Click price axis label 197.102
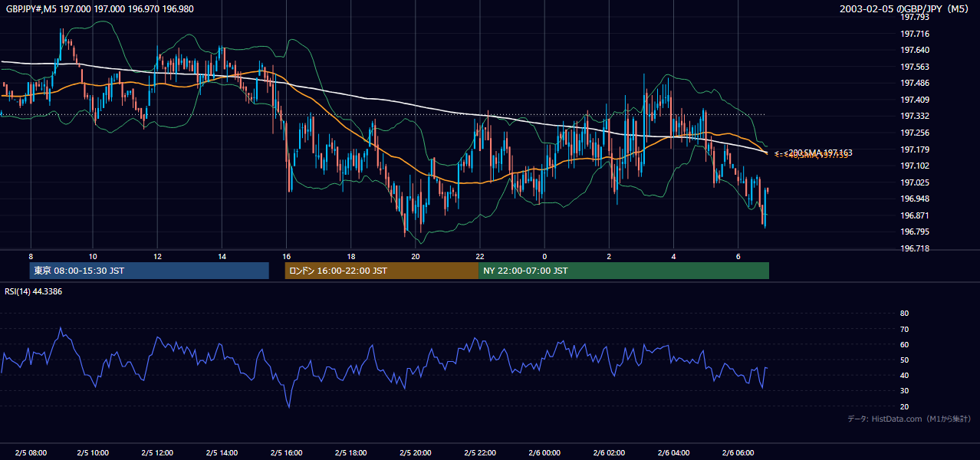This screenshot has width=980, height=460. pyautogui.click(x=914, y=166)
